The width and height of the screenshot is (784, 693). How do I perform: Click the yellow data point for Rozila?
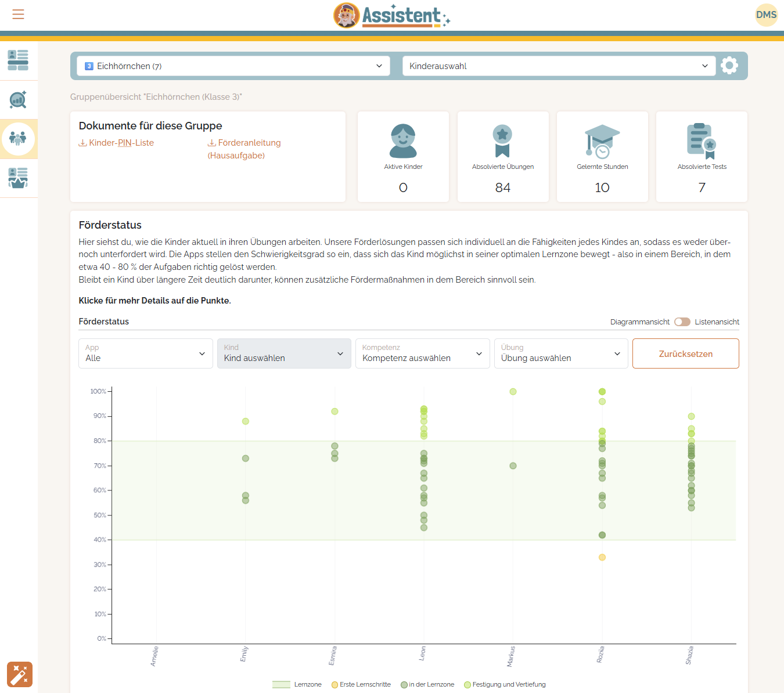pos(602,557)
